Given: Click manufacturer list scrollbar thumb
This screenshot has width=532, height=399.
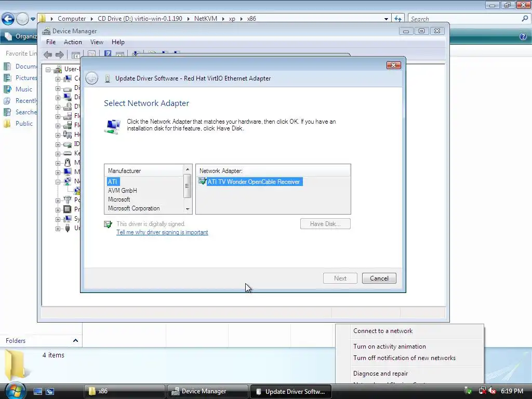Looking at the screenshot, I should 187,185.
